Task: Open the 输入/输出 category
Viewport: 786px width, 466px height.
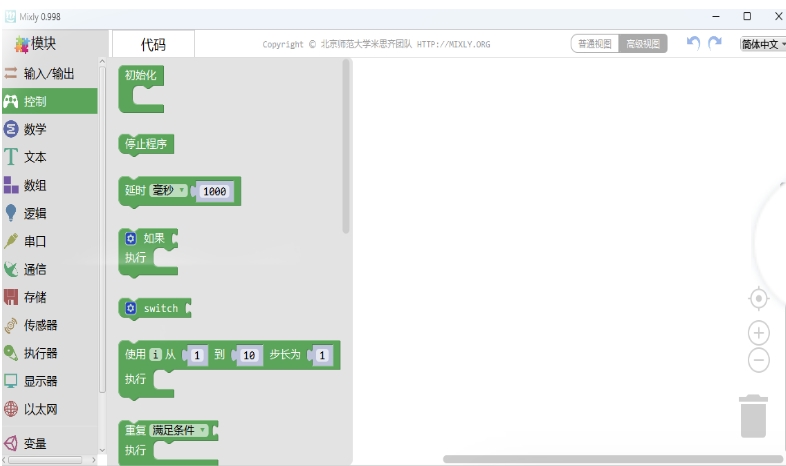Action: pos(49,74)
